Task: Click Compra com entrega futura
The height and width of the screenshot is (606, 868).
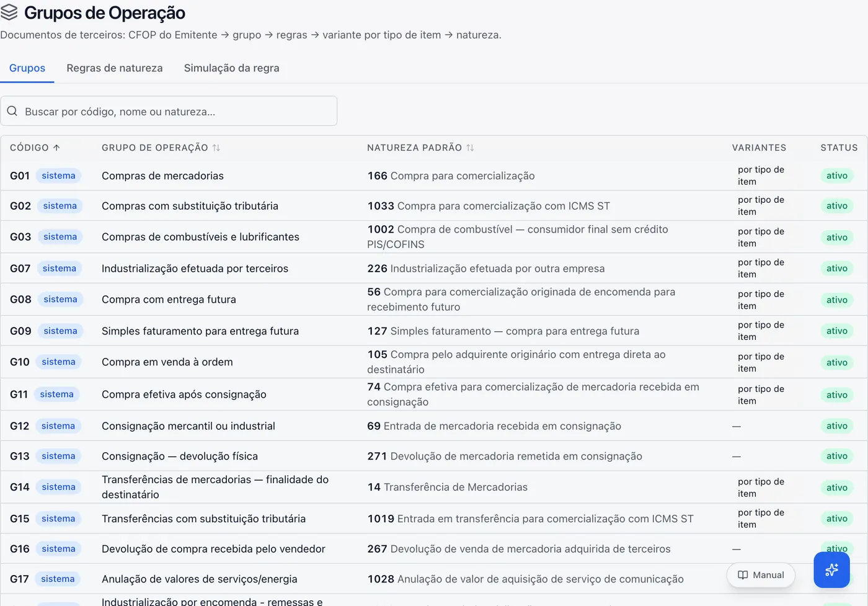Action: pyautogui.click(x=169, y=300)
